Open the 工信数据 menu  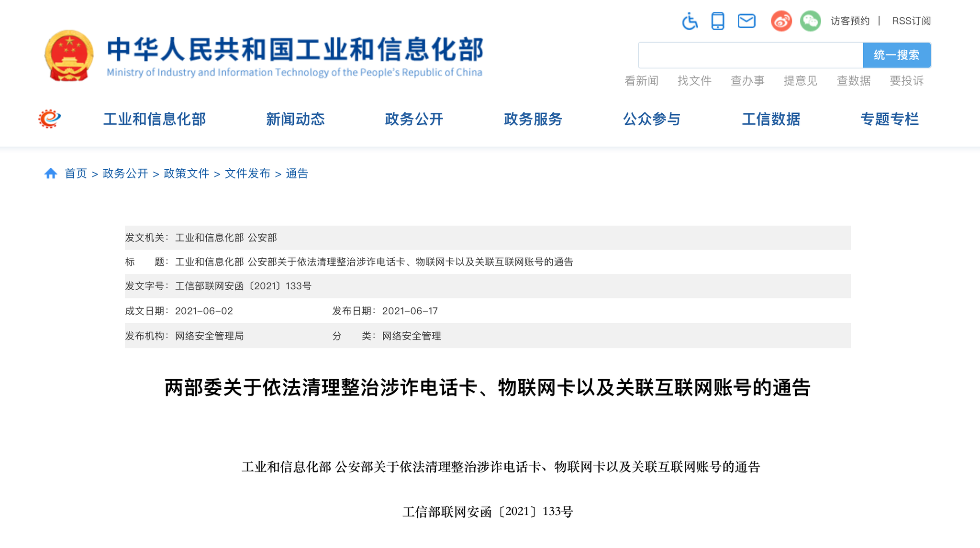click(x=771, y=119)
